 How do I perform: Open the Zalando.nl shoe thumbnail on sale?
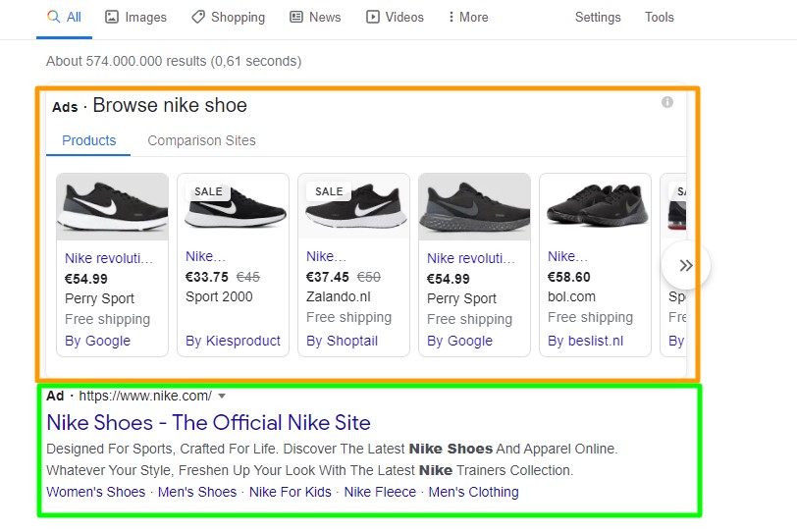pyautogui.click(x=353, y=206)
